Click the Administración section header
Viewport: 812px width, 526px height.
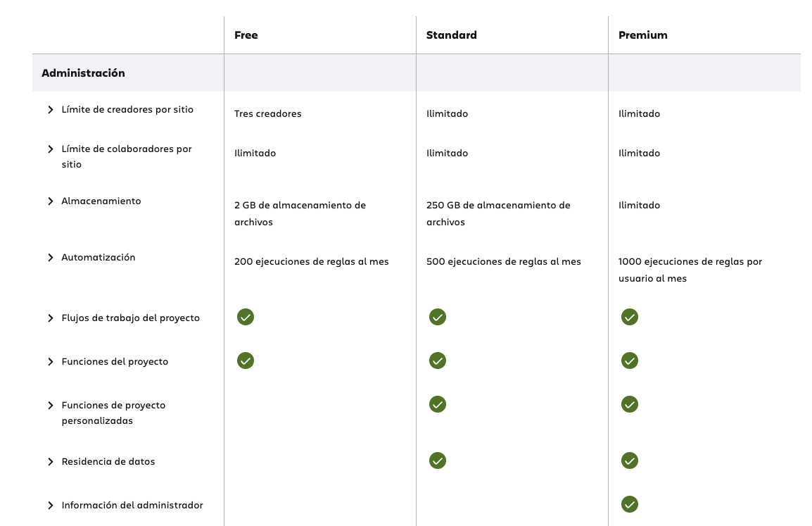(x=83, y=73)
